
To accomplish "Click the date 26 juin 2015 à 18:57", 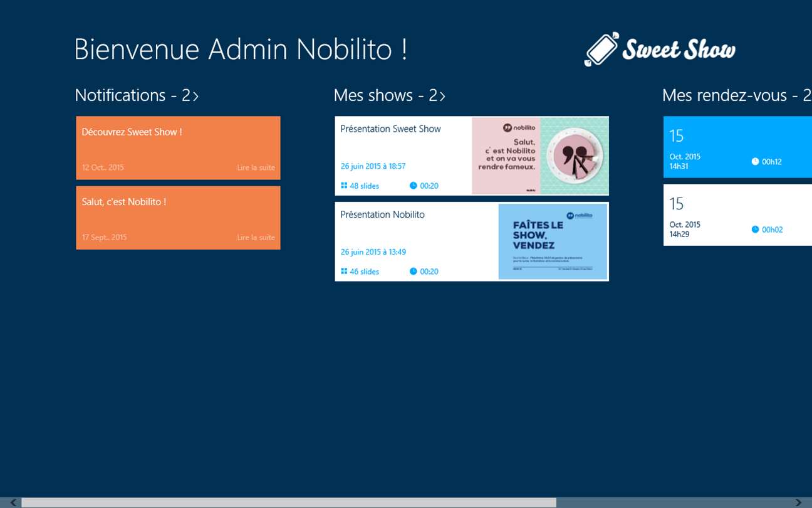I will (x=373, y=166).
